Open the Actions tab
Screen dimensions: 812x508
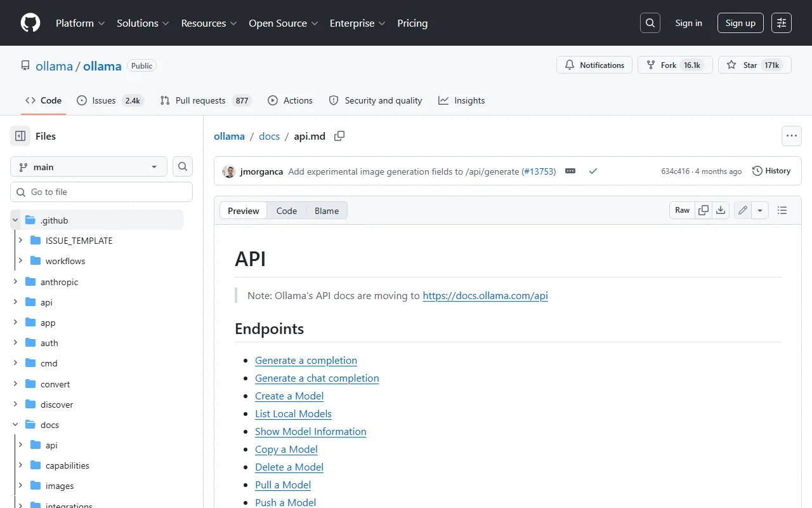pyautogui.click(x=291, y=100)
